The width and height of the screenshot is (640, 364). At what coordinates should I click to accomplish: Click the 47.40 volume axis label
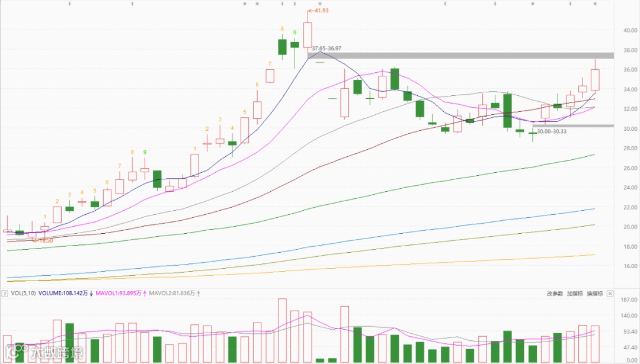[631, 347]
